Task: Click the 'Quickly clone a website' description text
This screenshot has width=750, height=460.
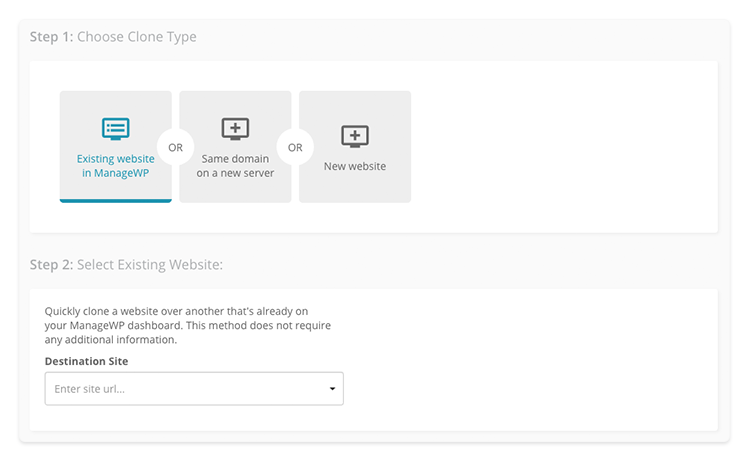Action: click(188, 325)
